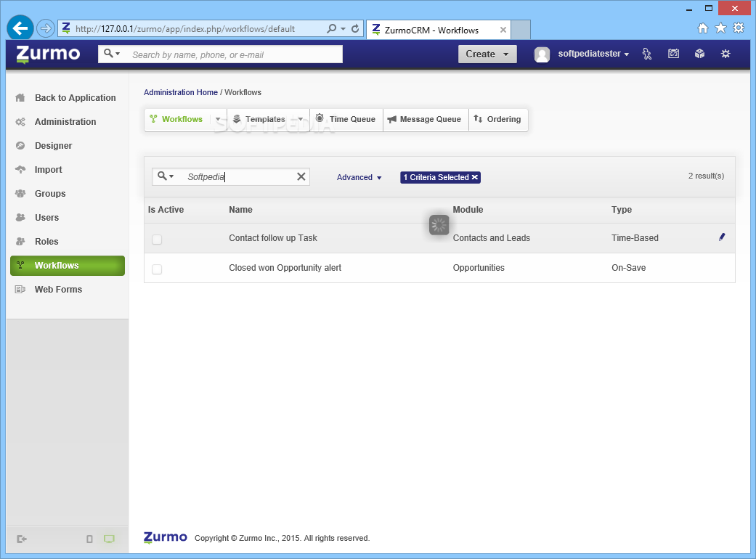756x559 pixels.
Task: Switch to mobile view icon in sidebar footer
Action: [x=89, y=539]
